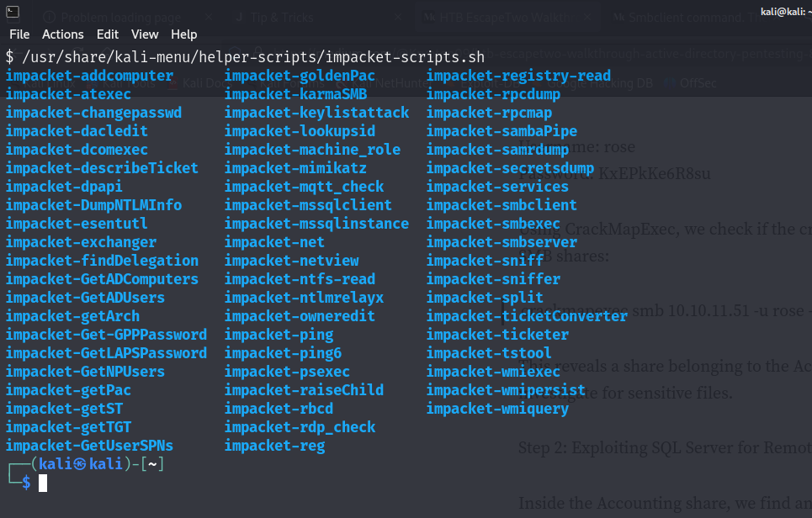Select 'impacket-secretsdump' in the listing

[x=510, y=168]
